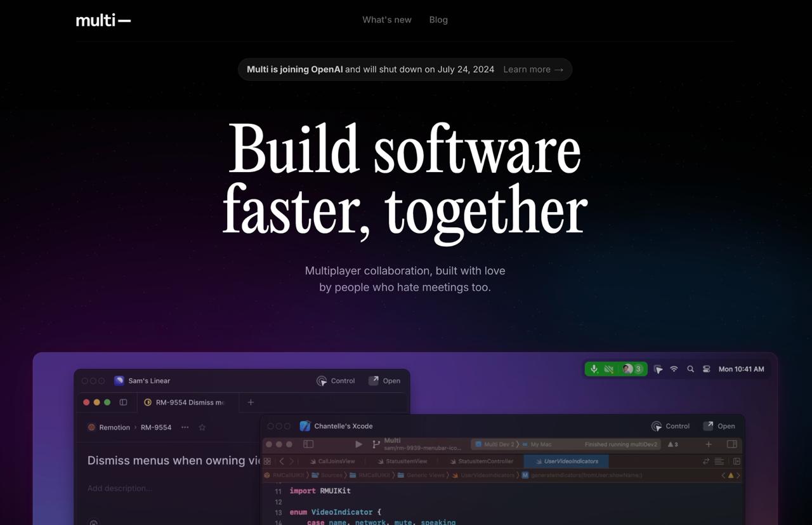Click the 'Finished running multiDev2' status

pyautogui.click(x=622, y=444)
